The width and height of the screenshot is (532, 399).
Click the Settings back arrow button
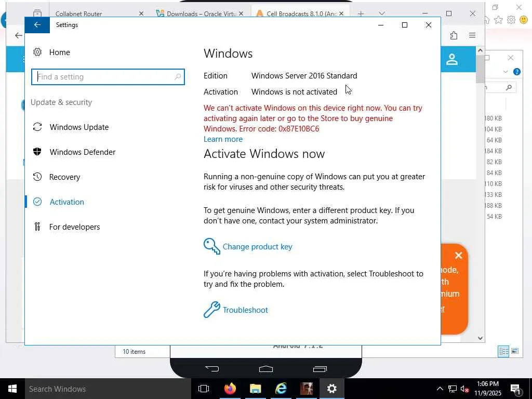[x=37, y=25]
